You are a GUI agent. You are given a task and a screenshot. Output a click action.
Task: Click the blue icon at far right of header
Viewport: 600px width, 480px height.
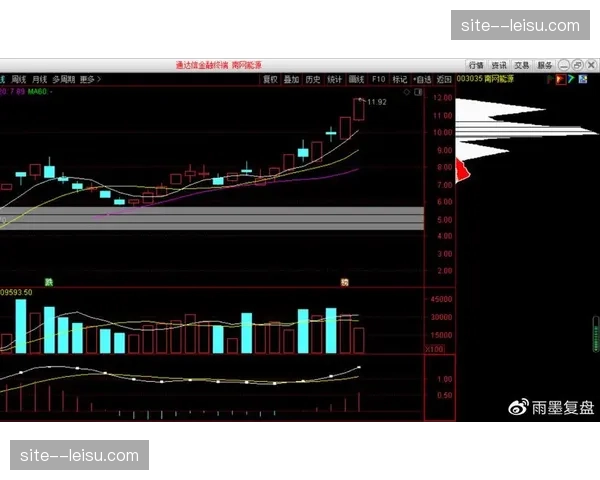583,79
